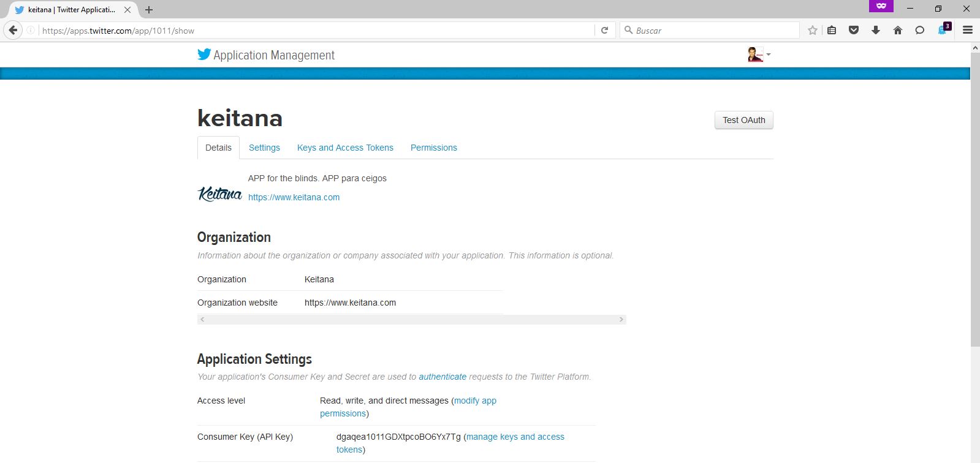The height and width of the screenshot is (463, 980).
Task: Open the chat bubble toolbar icon
Action: coord(920,30)
